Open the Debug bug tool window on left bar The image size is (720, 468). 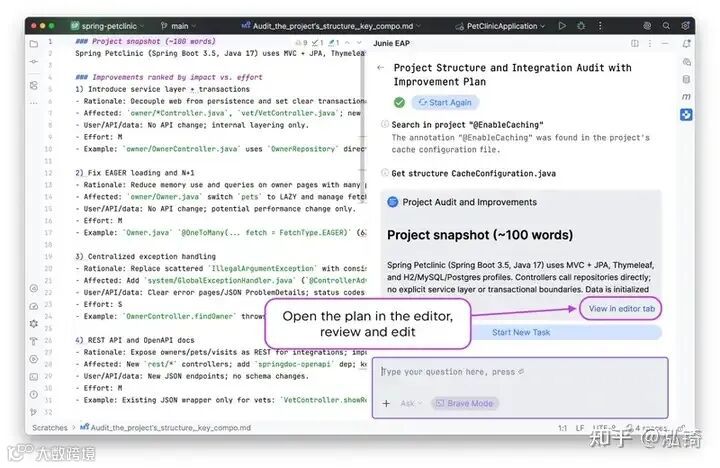click(34, 323)
